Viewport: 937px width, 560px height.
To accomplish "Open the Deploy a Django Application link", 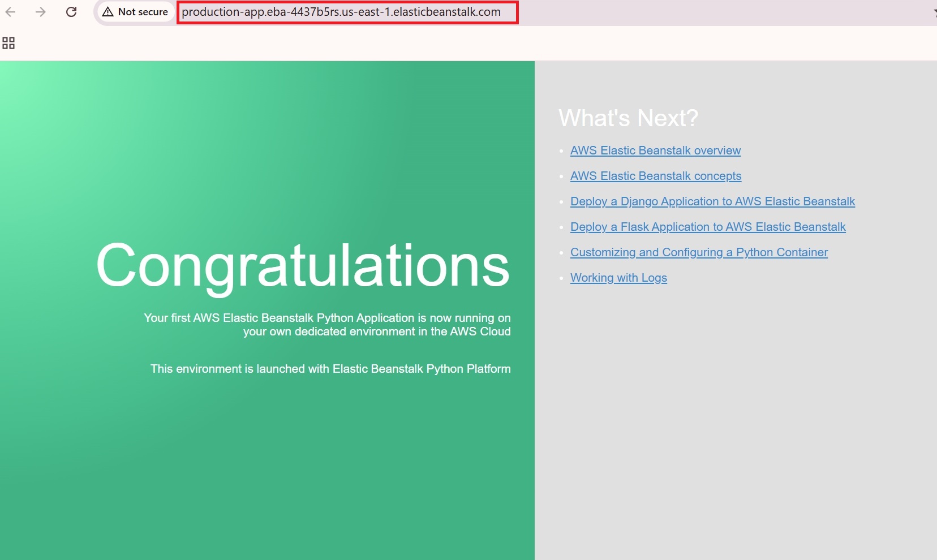I will click(x=712, y=201).
